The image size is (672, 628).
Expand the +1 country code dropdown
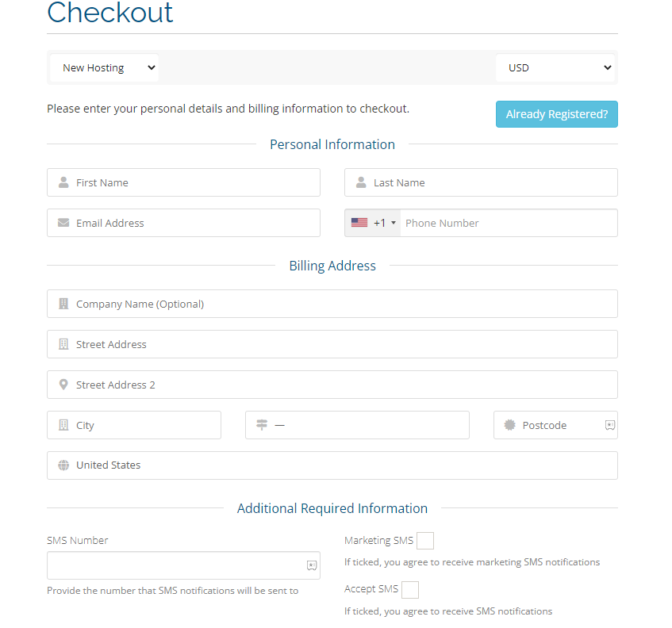click(379, 222)
